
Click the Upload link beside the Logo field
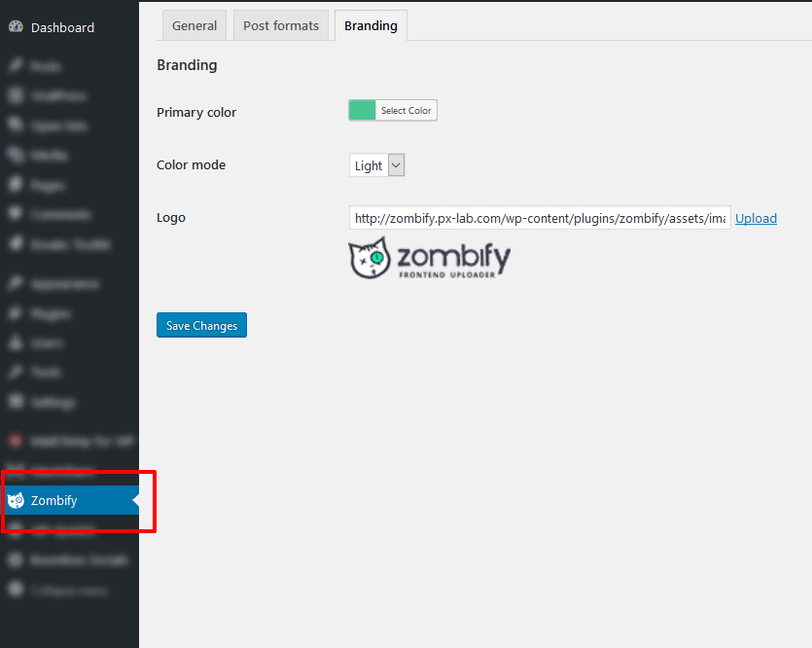(756, 218)
